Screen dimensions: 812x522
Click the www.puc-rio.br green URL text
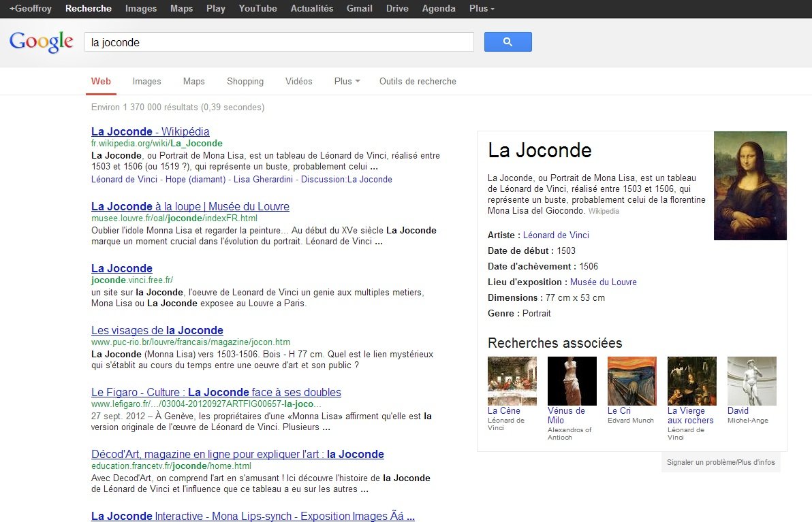pyautogui.click(x=191, y=342)
